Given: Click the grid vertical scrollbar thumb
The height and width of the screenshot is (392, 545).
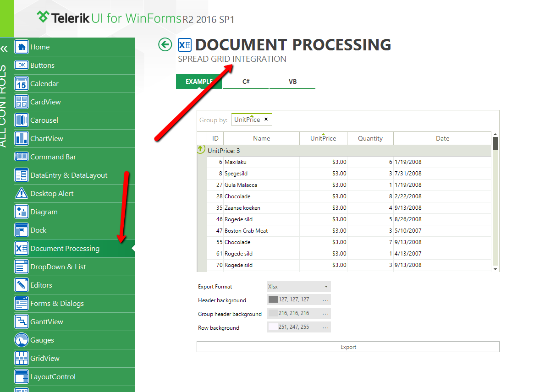Looking at the screenshot, I should point(495,143).
